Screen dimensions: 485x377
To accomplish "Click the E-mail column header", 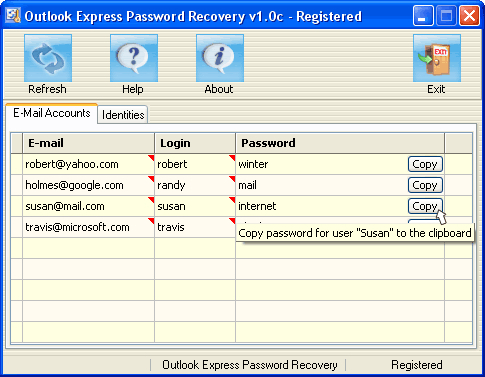I will (x=88, y=143).
